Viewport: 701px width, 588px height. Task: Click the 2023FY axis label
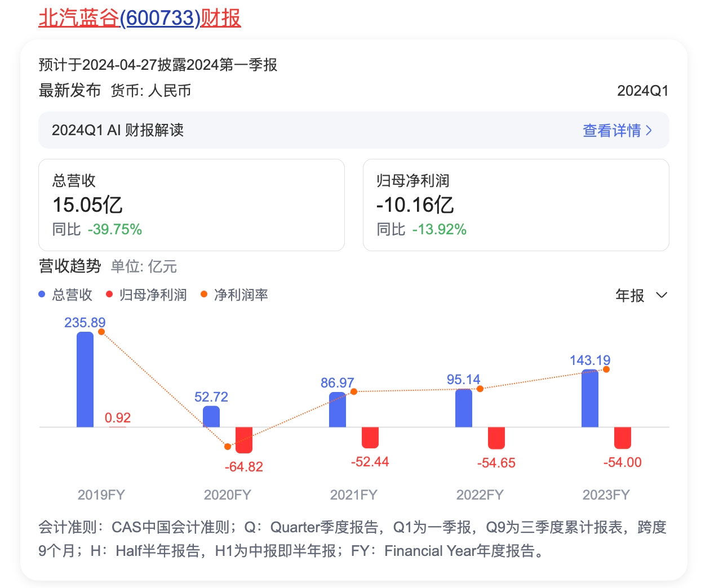(x=606, y=495)
